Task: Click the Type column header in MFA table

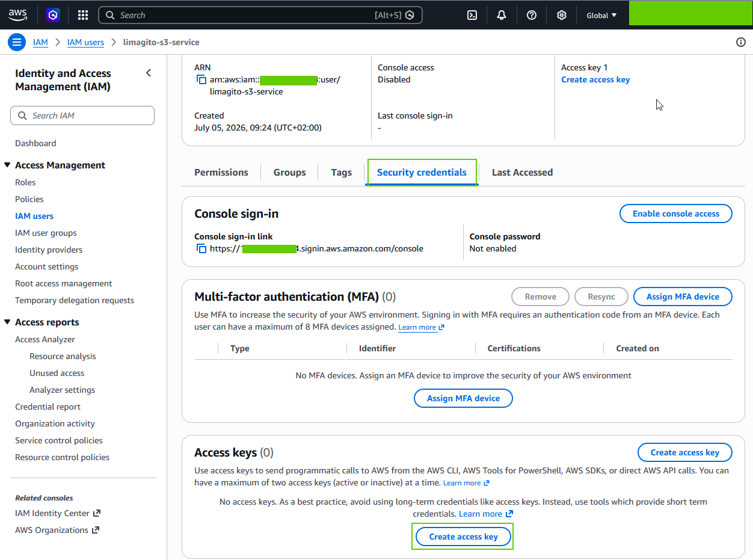Action: point(240,348)
